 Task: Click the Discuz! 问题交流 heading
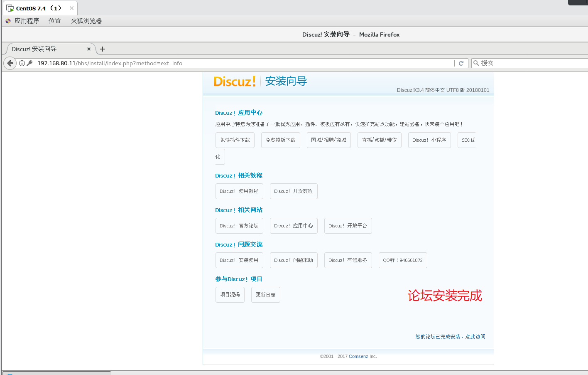point(239,244)
